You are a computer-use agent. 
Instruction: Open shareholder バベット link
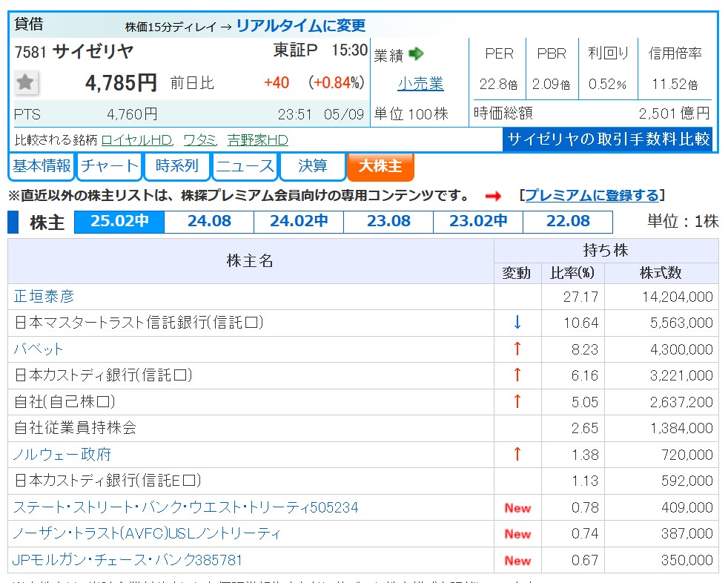pyautogui.click(x=38, y=349)
